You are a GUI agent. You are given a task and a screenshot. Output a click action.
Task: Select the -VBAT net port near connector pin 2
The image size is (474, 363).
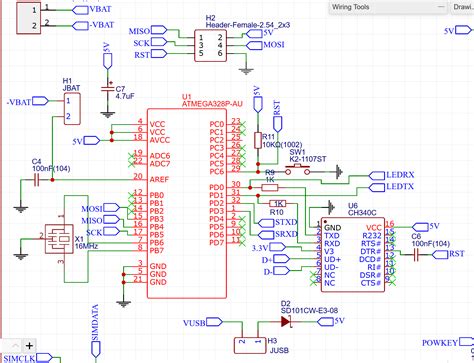pos(80,26)
